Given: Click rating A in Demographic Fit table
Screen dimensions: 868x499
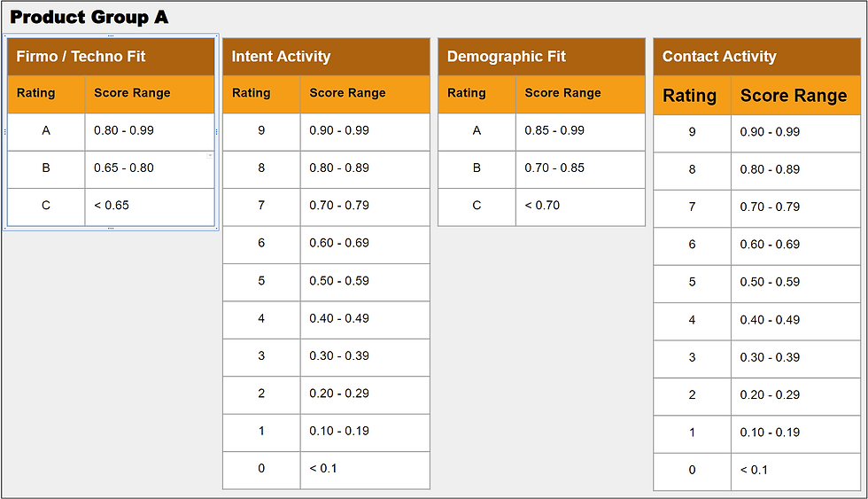Looking at the screenshot, I should 477,132.
